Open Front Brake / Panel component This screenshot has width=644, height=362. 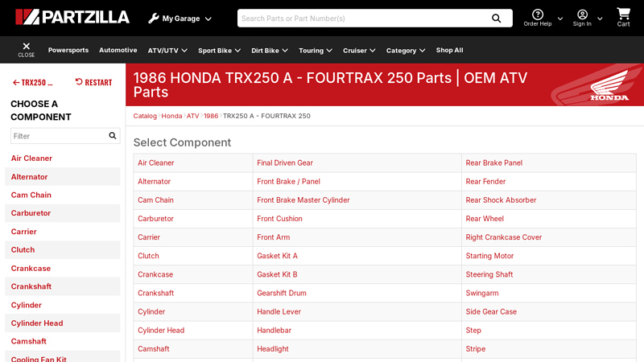288,182
